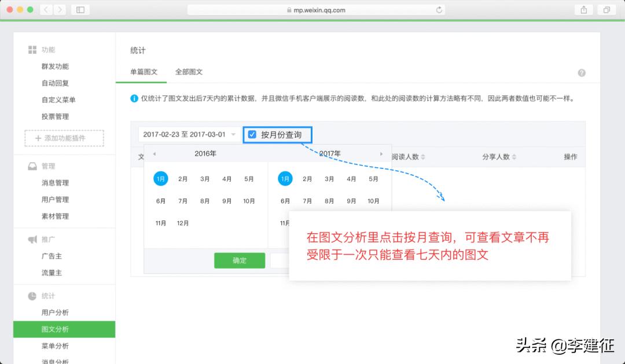Click the 添加功能插件 button
The height and width of the screenshot is (364, 625).
(64, 138)
